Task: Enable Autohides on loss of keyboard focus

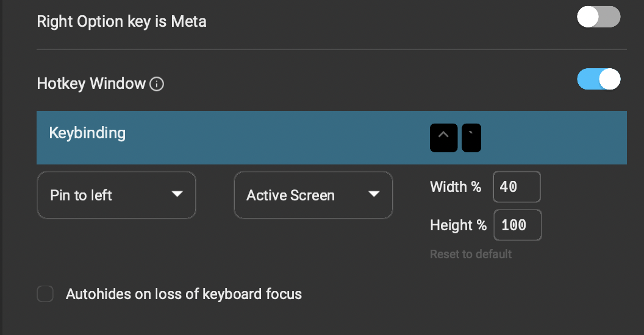Action: point(45,294)
